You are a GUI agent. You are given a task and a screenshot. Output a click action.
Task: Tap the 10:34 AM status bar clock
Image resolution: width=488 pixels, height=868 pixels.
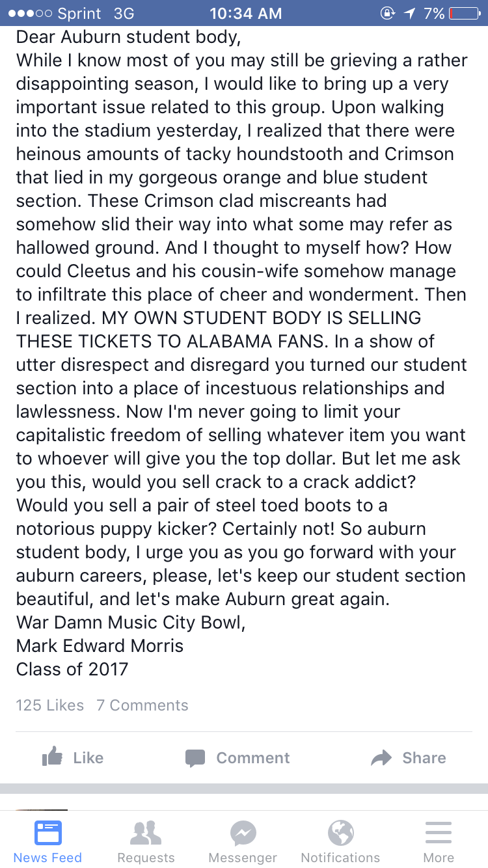point(246,13)
